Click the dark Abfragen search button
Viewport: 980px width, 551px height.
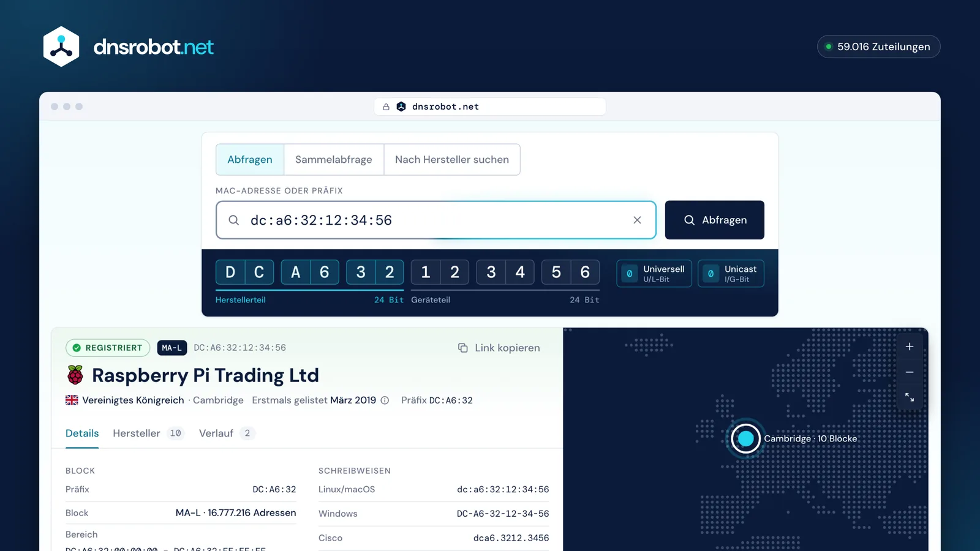pyautogui.click(x=715, y=220)
